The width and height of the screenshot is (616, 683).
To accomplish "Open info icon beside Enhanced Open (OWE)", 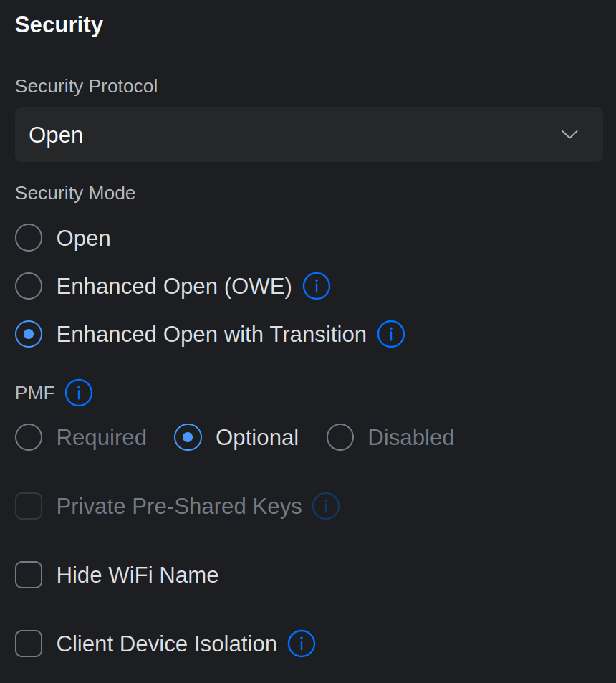I will [317, 287].
